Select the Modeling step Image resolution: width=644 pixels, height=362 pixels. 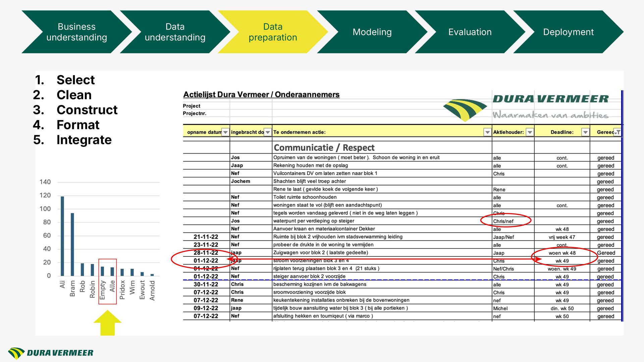point(372,32)
